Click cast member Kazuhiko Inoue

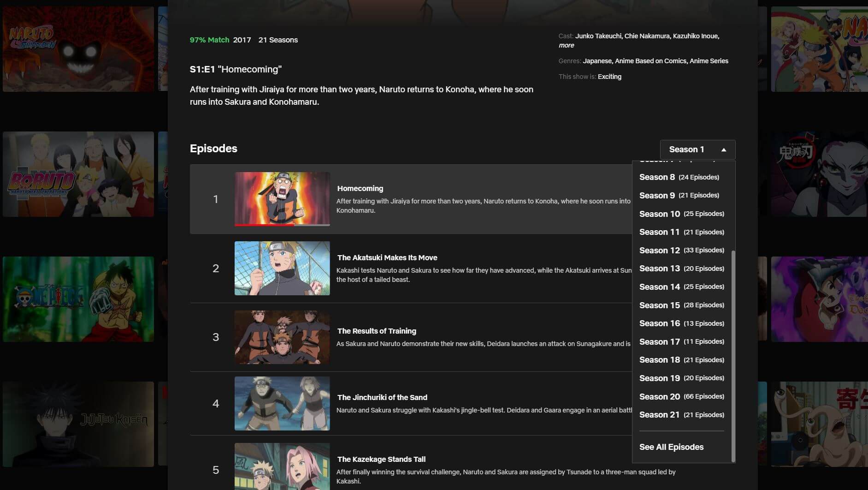[x=695, y=36]
